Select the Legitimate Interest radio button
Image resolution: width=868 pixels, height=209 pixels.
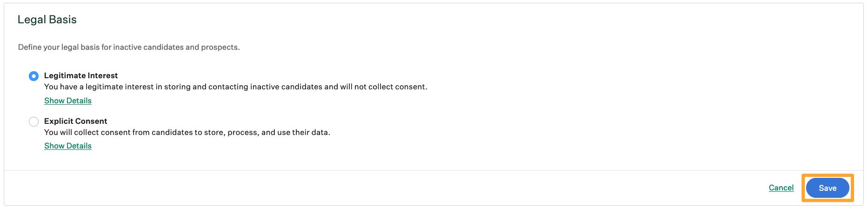pos(33,76)
